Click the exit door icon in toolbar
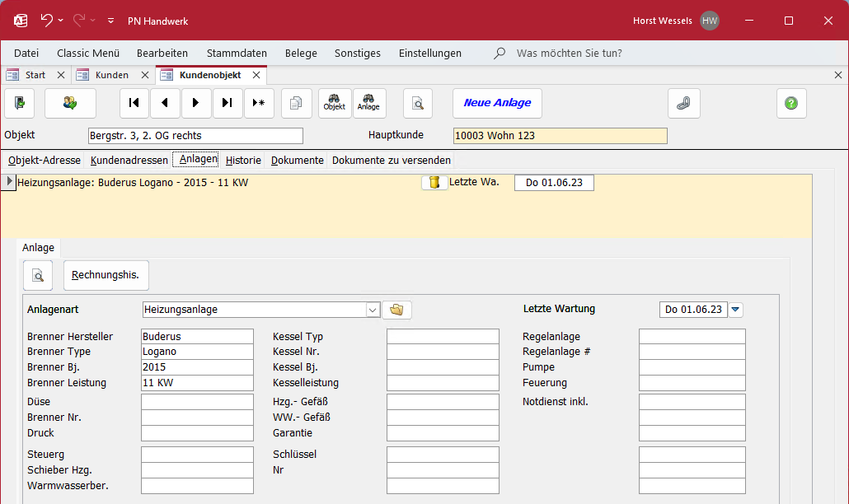This screenshot has height=504, width=849. pos(20,103)
